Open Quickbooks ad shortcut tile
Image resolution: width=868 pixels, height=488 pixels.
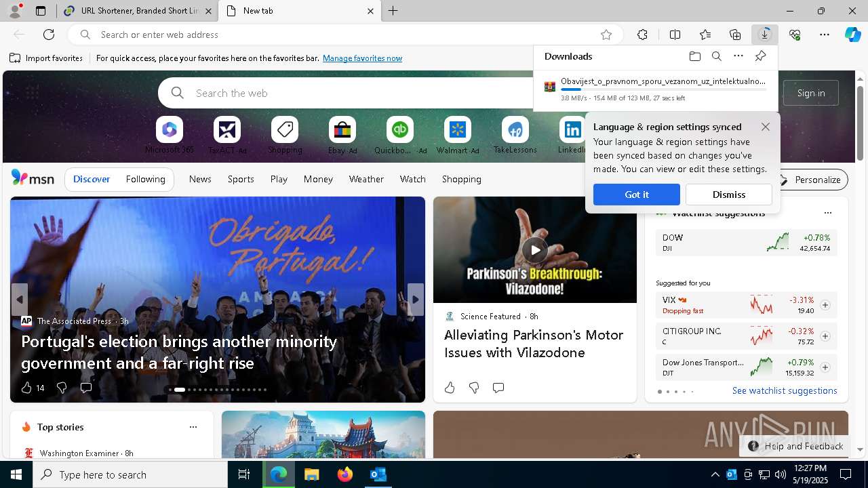point(400,136)
